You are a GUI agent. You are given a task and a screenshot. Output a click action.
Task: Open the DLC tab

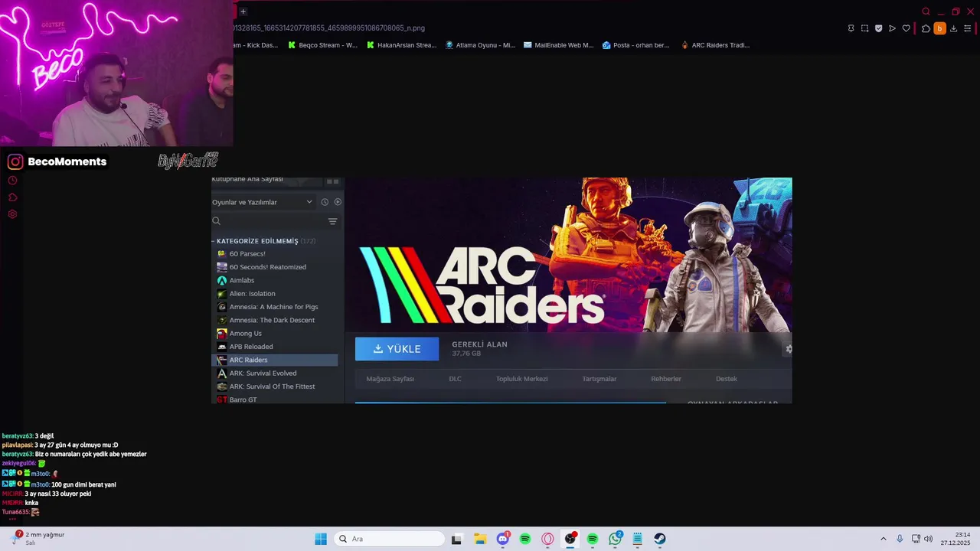point(455,379)
